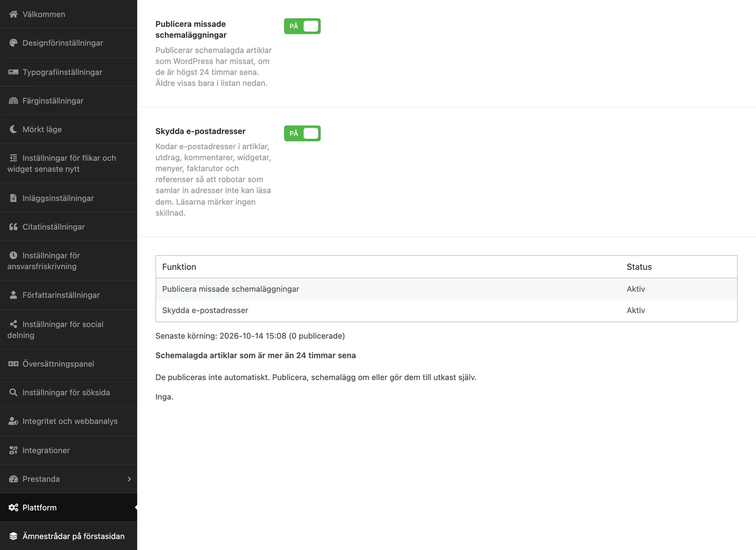This screenshot has width=756, height=550.
Task: Click the Inga. text
Action: (164, 397)
